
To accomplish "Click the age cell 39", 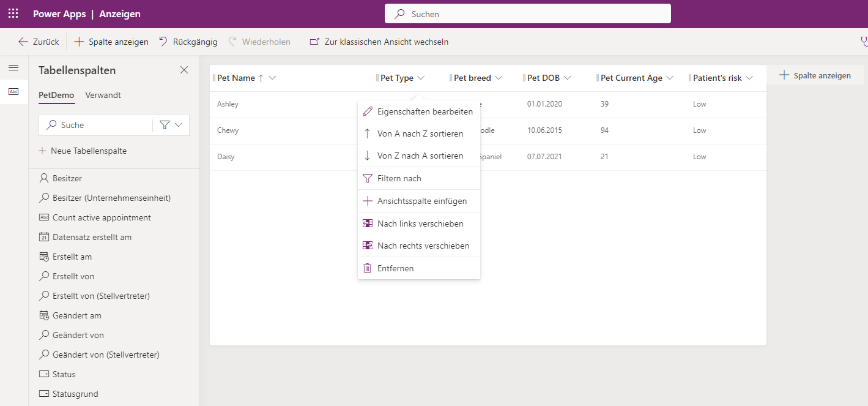I will [604, 104].
